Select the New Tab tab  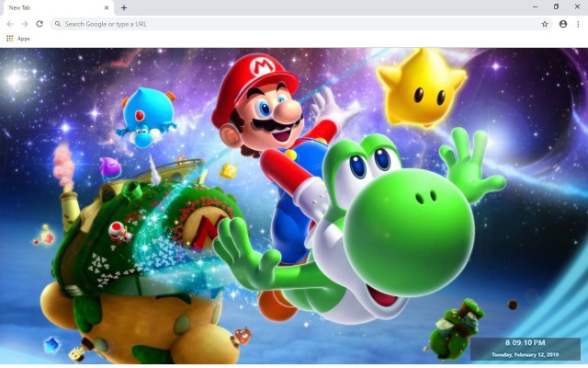pyautogui.click(x=57, y=8)
